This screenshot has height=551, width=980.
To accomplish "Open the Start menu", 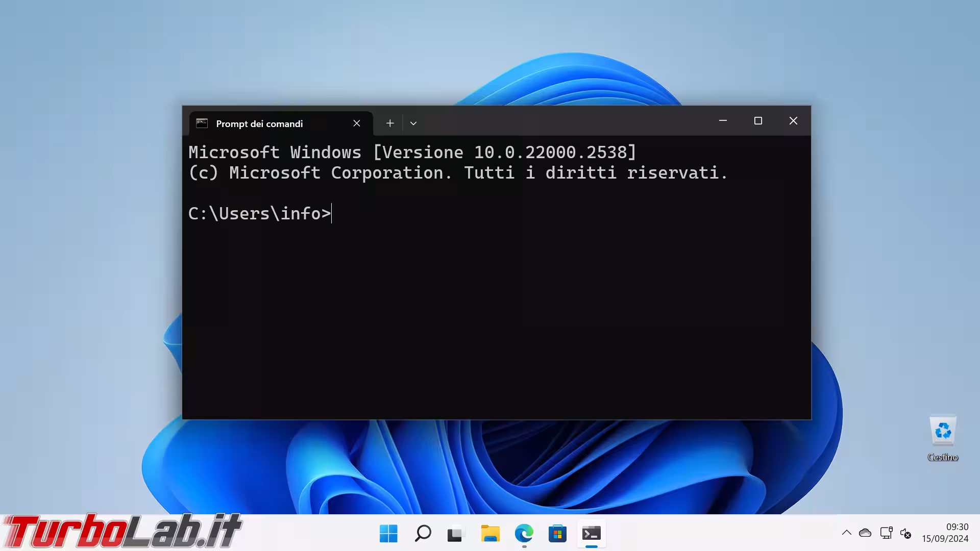I will (389, 534).
